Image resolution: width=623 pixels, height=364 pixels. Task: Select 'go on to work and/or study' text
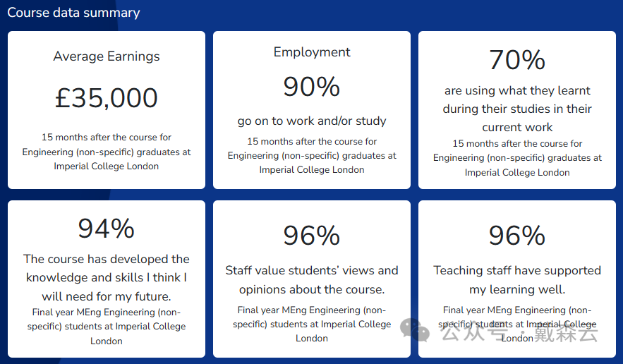click(312, 121)
